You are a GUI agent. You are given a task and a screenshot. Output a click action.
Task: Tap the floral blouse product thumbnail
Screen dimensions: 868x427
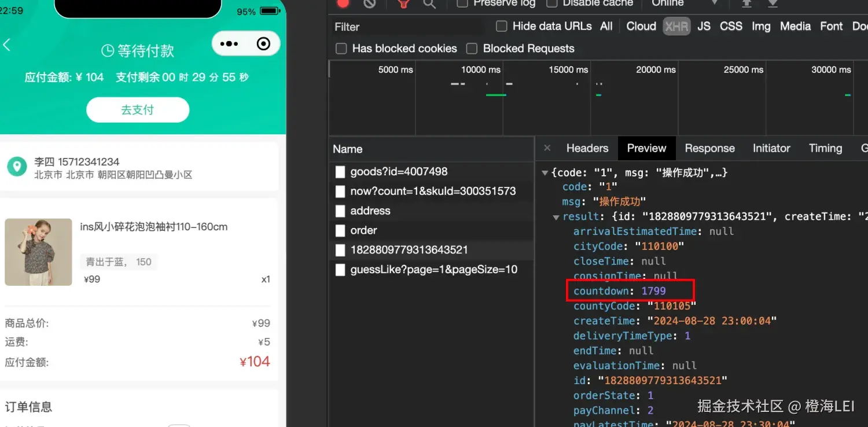click(38, 252)
